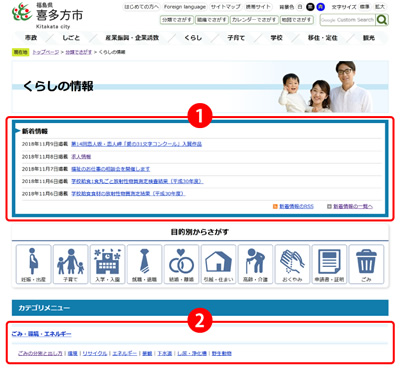The image size is (400, 370).
Task: Open the ごみの分別と出し方 link
Action: [40, 353]
